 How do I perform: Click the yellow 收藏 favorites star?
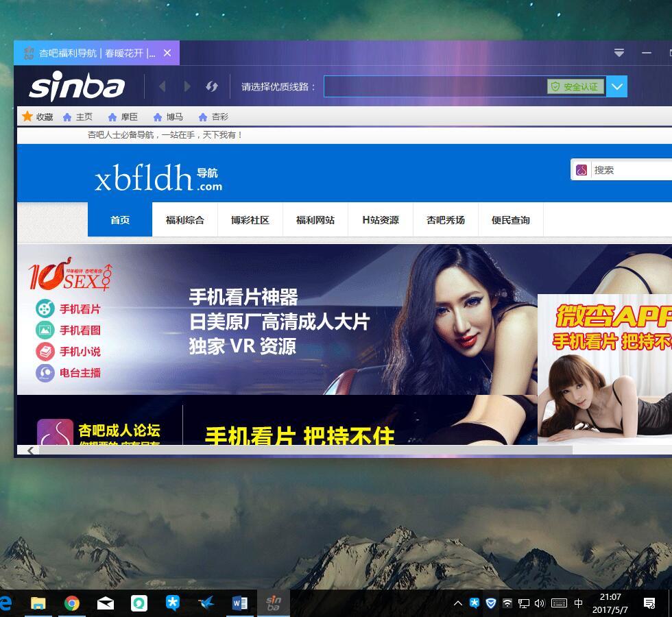pyautogui.click(x=27, y=117)
